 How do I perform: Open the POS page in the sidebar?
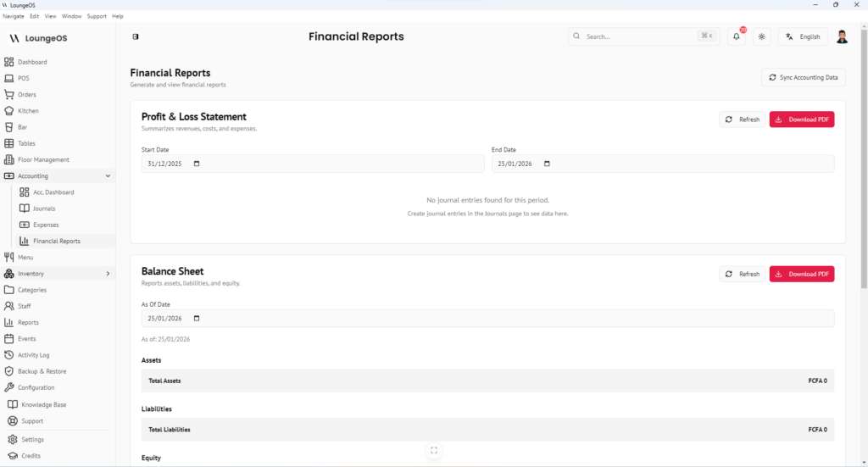point(24,78)
